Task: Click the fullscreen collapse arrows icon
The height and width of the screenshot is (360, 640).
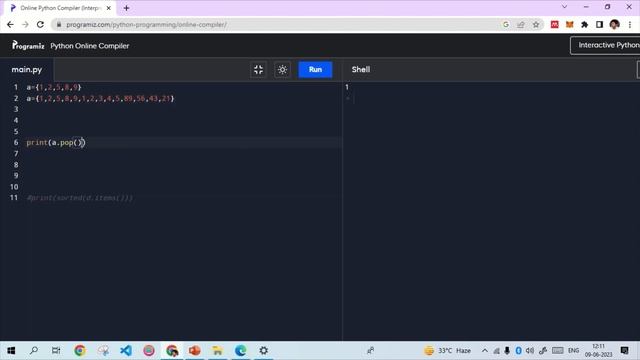Action: [258, 70]
